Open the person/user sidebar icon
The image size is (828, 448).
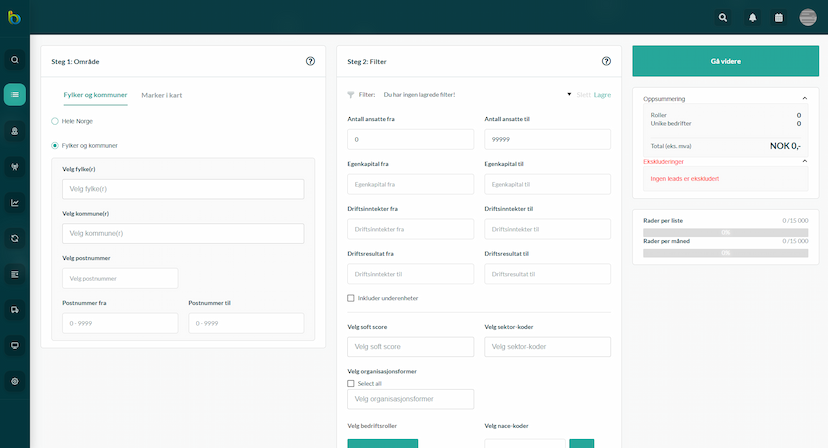tap(15, 131)
